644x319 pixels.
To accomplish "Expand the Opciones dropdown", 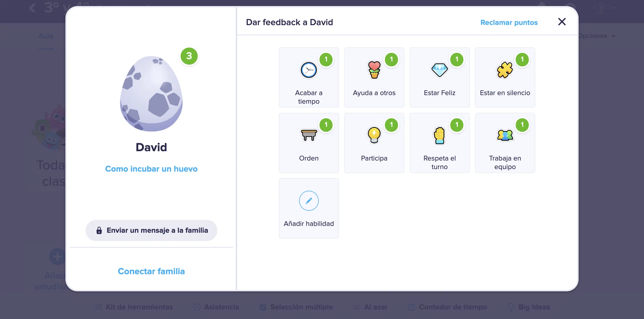I will (x=597, y=36).
